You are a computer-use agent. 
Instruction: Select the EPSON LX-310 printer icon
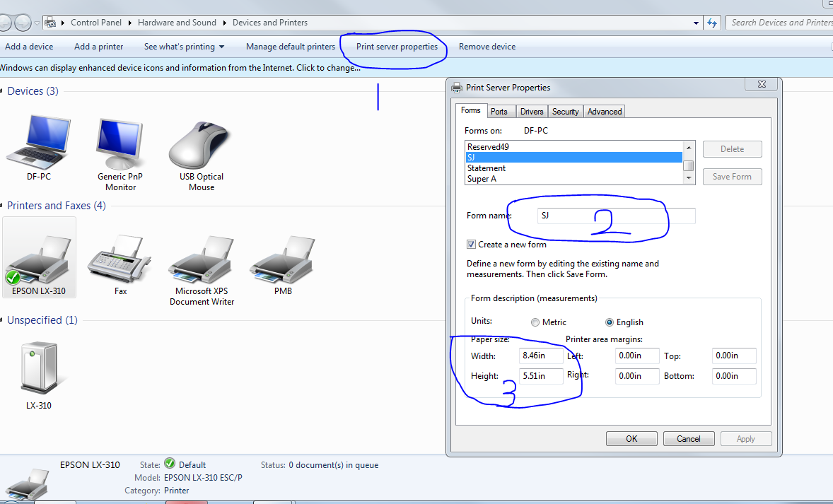(39, 257)
